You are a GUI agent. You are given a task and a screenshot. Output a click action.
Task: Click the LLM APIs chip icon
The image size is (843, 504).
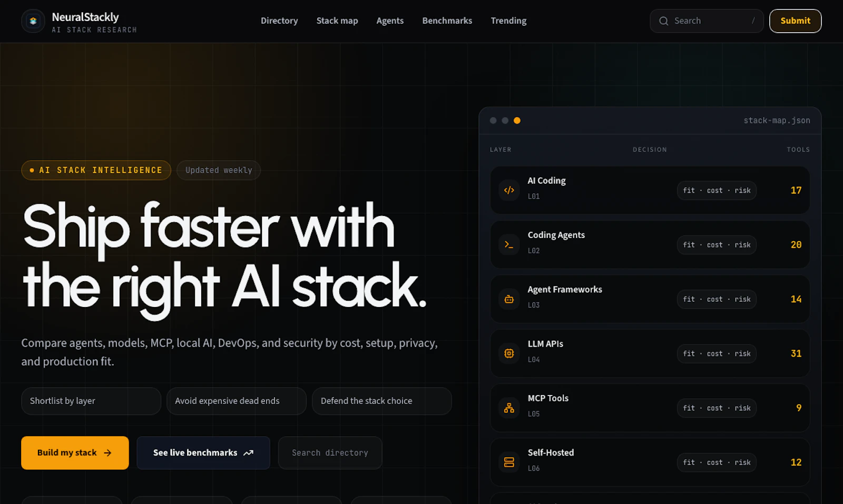[x=509, y=353]
